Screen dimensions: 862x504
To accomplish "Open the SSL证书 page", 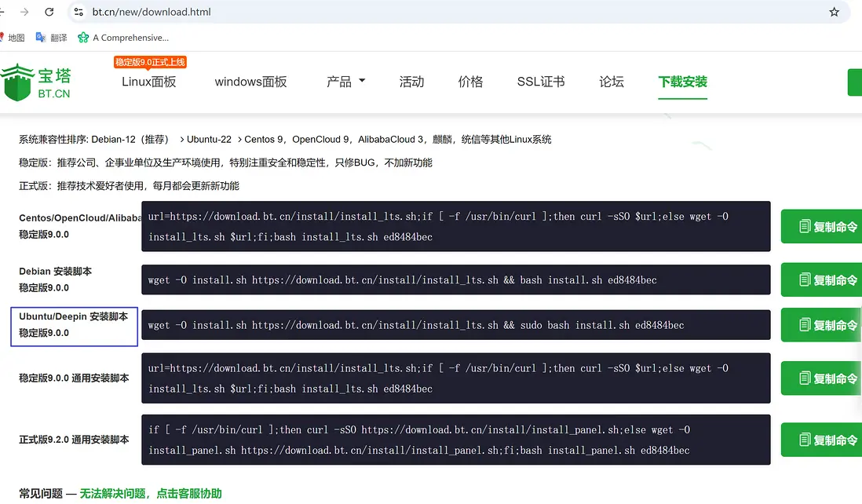I will point(540,82).
